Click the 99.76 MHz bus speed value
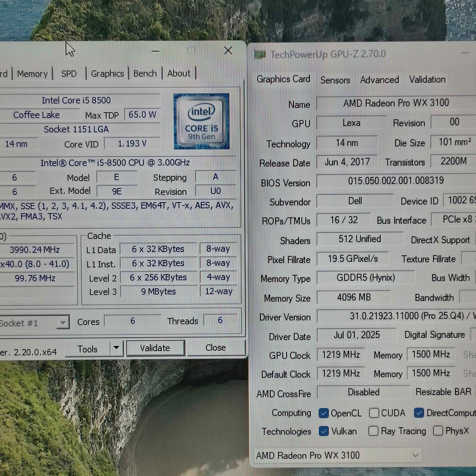 coord(35,278)
